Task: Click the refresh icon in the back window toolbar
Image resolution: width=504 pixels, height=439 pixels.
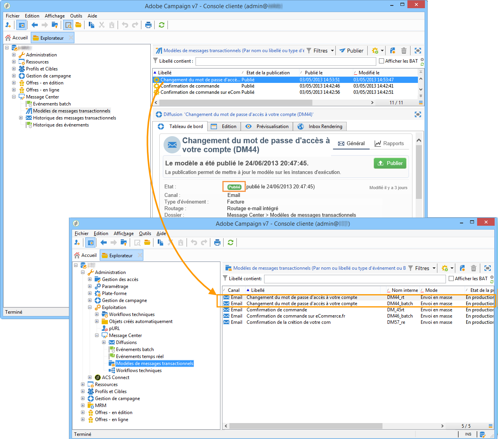Action: click(x=162, y=25)
